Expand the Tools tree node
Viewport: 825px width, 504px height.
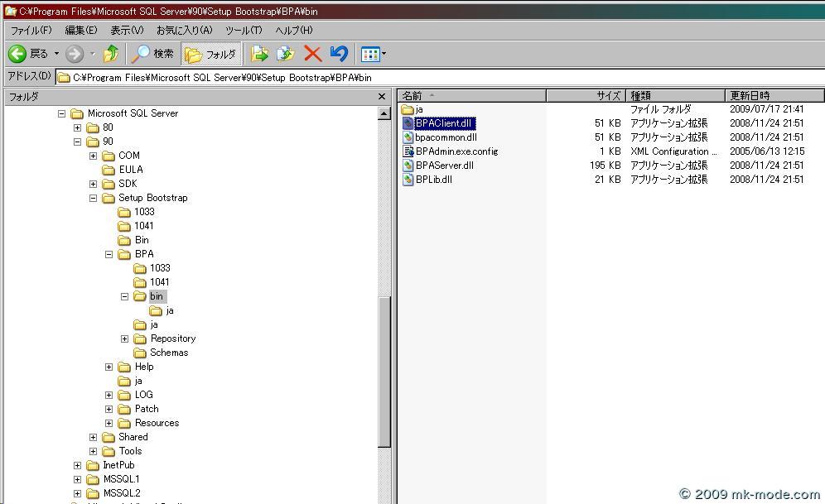[93, 450]
